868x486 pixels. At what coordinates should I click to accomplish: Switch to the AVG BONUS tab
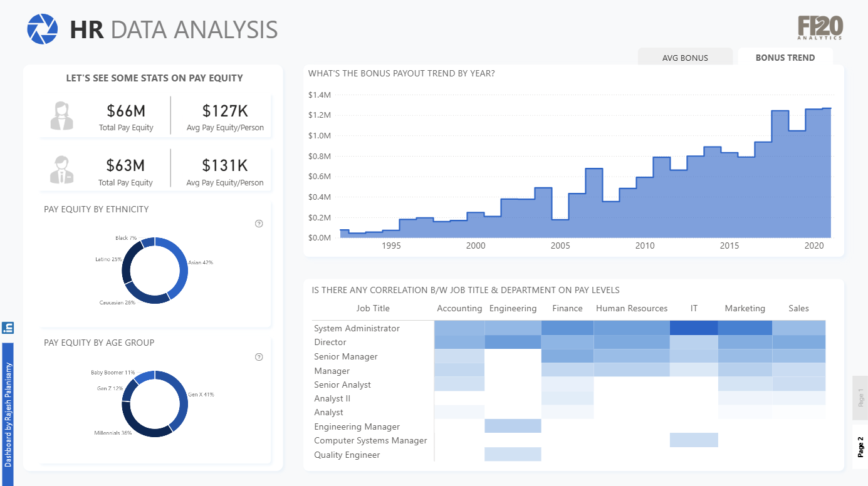coord(685,58)
